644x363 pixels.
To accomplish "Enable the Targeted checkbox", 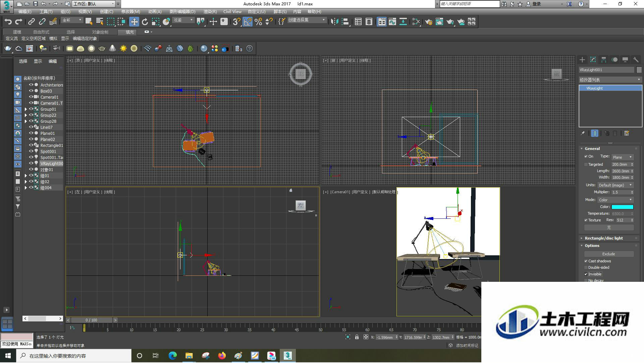I will (586, 165).
